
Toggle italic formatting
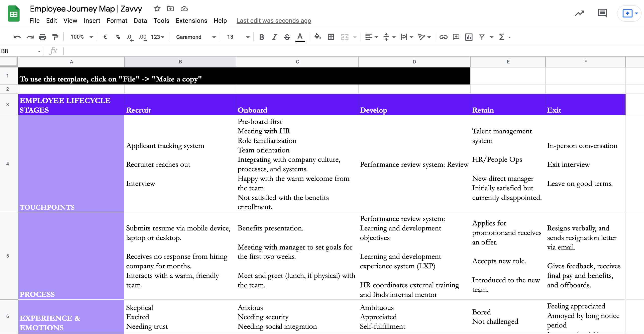[x=274, y=37]
